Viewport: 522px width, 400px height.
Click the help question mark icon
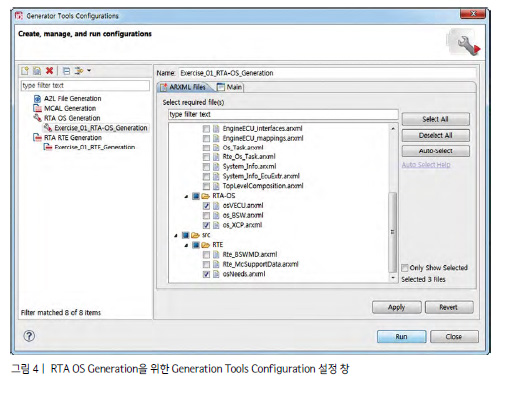(29, 336)
